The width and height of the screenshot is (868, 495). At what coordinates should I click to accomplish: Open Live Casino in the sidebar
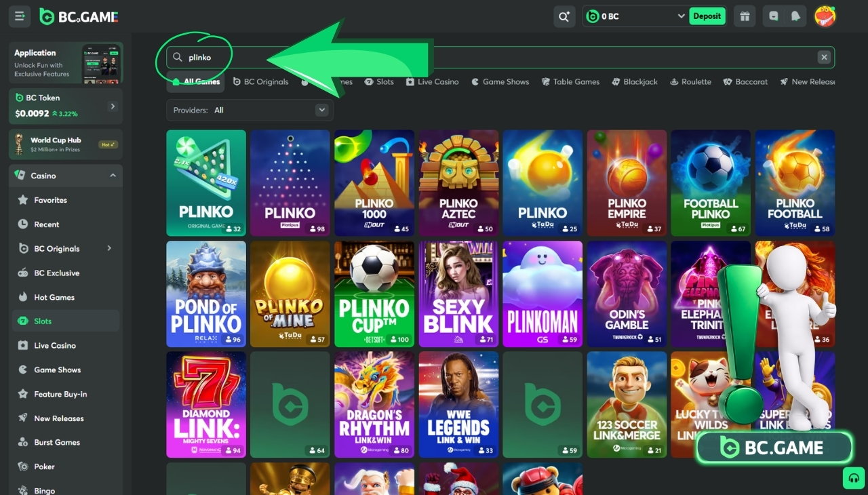66,346
